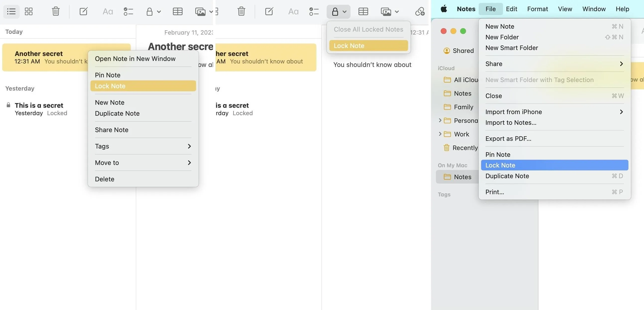The image size is (644, 310).
Task: Open the Apple menu
Action: point(444,9)
